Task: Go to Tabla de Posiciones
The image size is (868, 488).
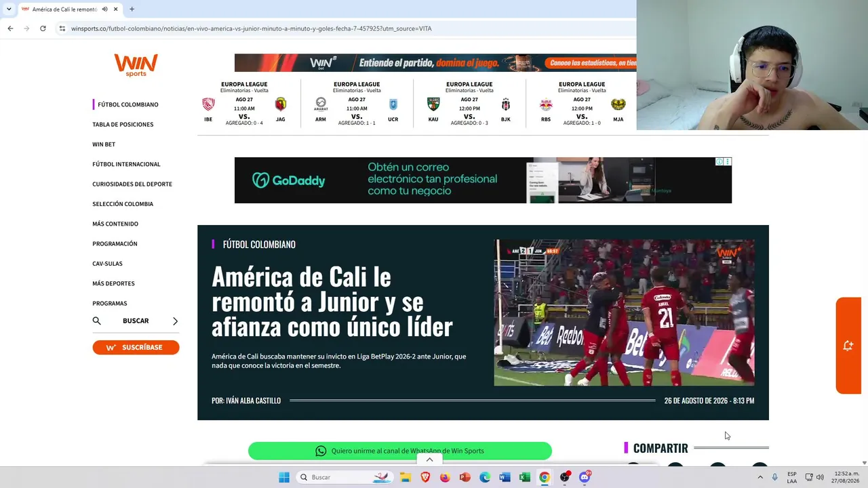Action: point(123,125)
